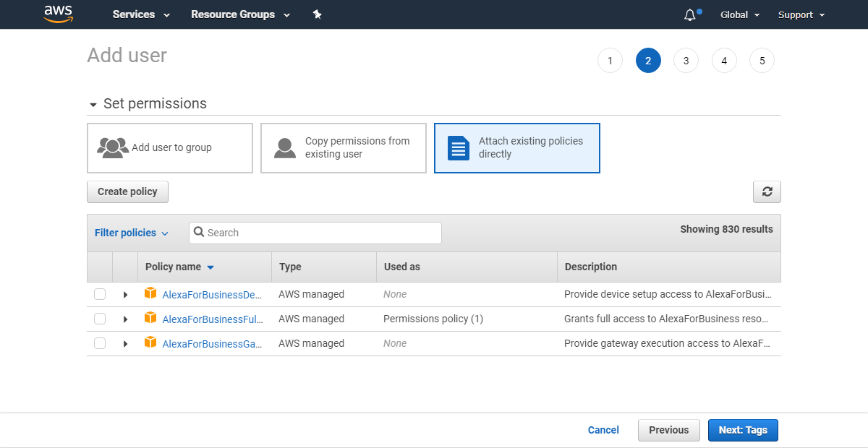Enable the AlexaForBusinessGateway policy checkbox
The height and width of the screenshot is (448, 868).
(x=100, y=343)
